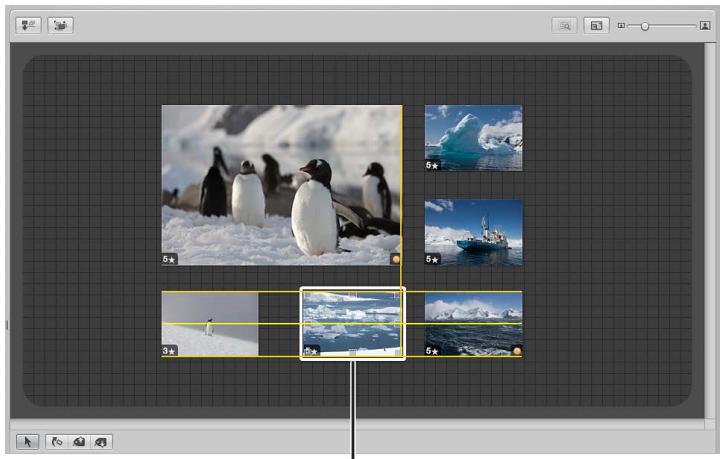
Task: Select the large penguins group photo
Action: [281, 185]
